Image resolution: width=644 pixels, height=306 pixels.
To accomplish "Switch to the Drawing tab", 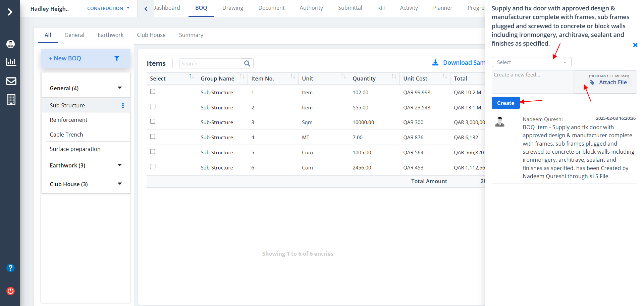I will (232, 8).
